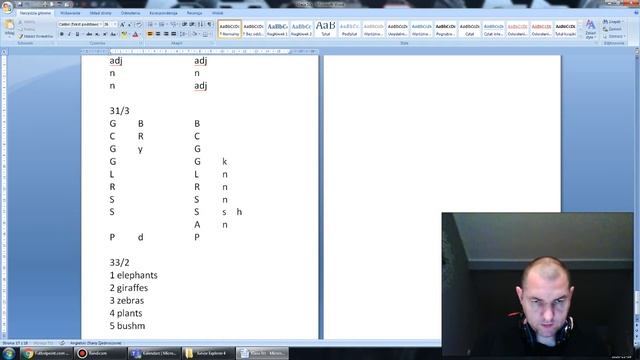Toggle strikethrough formatting
640x360 pixels.
tap(89, 34)
